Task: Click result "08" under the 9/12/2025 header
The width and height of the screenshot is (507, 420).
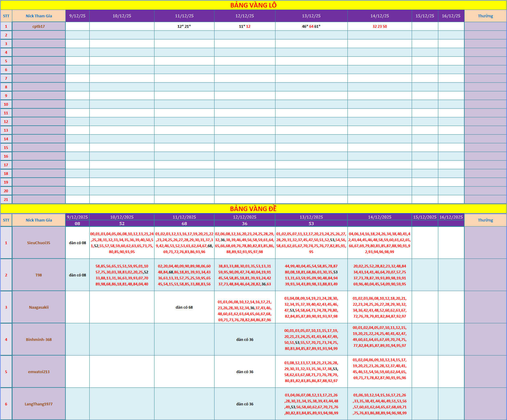Action: pyautogui.click(x=77, y=224)
